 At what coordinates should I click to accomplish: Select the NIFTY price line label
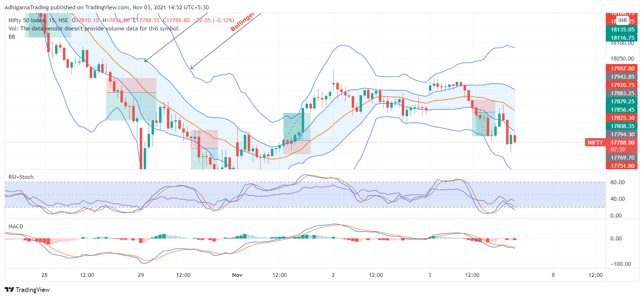[595, 142]
